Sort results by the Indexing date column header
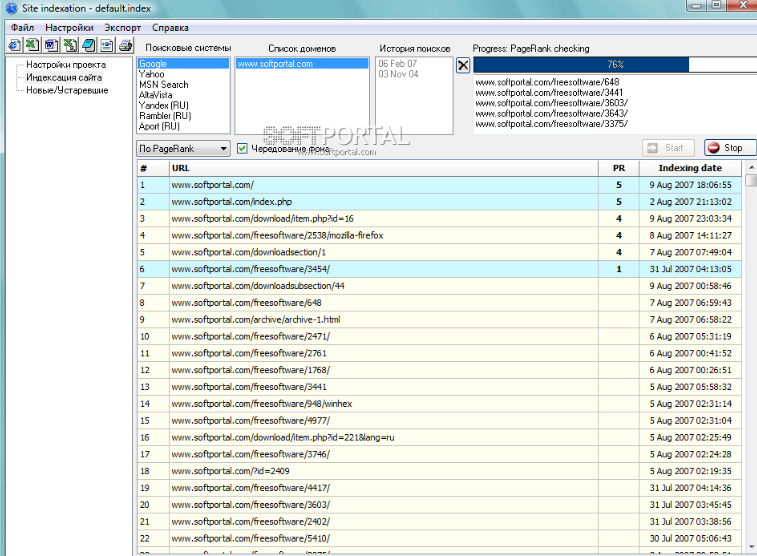 689,168
